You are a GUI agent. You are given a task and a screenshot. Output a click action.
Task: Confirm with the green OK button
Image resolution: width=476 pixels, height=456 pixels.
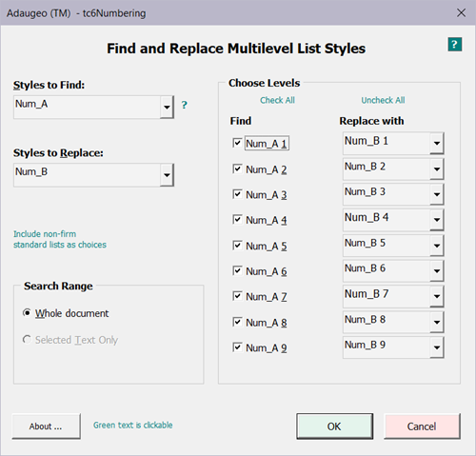click(x=334, y=426)
